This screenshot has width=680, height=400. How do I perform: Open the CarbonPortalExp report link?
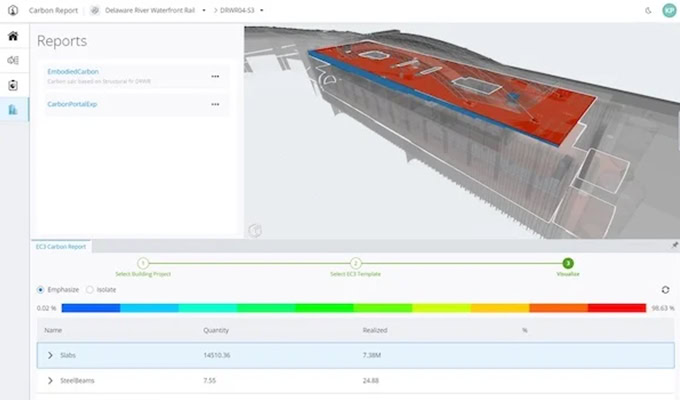[72, 104]
